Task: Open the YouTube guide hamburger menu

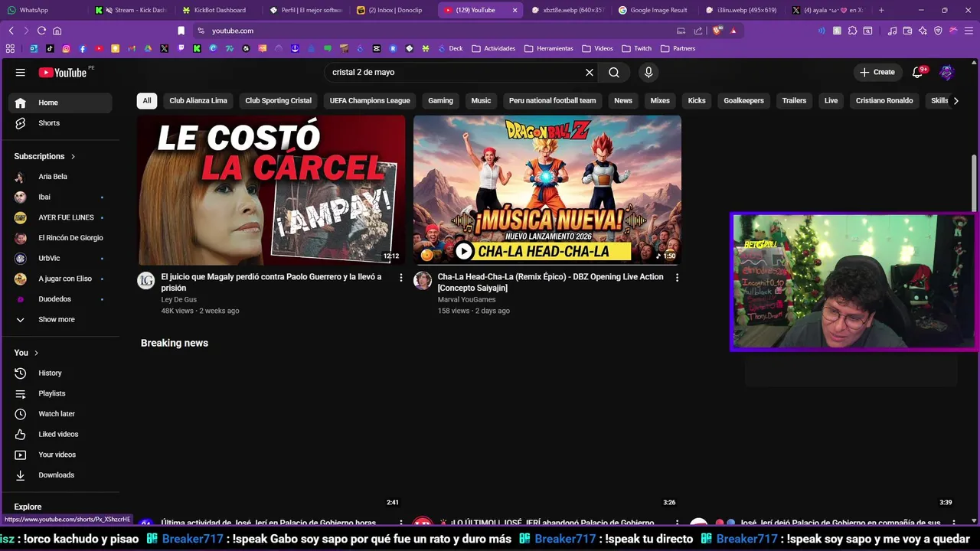Action: (21, 72)
